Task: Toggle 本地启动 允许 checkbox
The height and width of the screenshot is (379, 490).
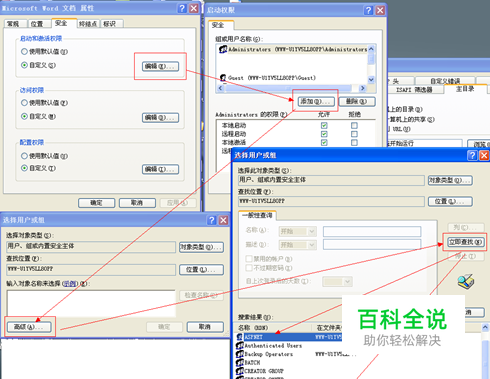Action: [324, 125]
